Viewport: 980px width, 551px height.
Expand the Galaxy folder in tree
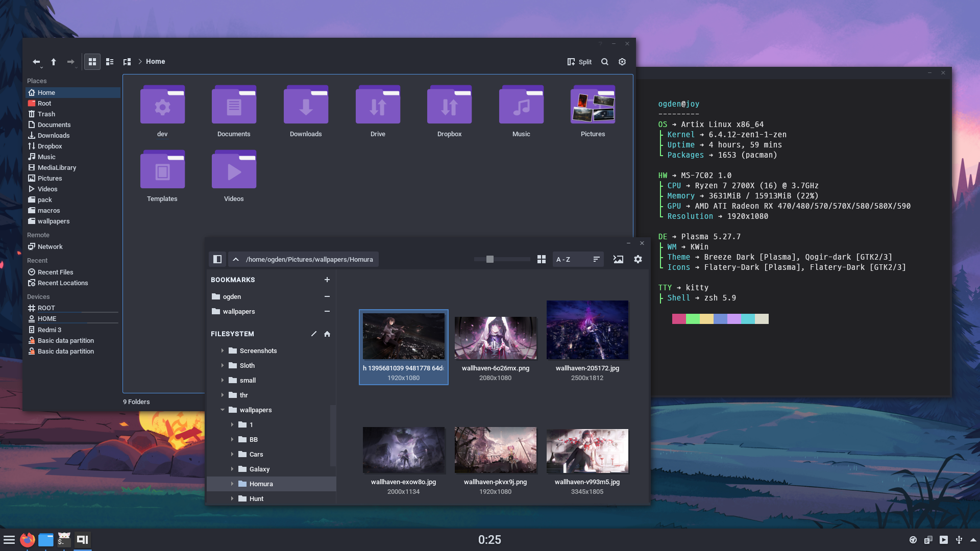pyautogui.click(x=232, y=469)
